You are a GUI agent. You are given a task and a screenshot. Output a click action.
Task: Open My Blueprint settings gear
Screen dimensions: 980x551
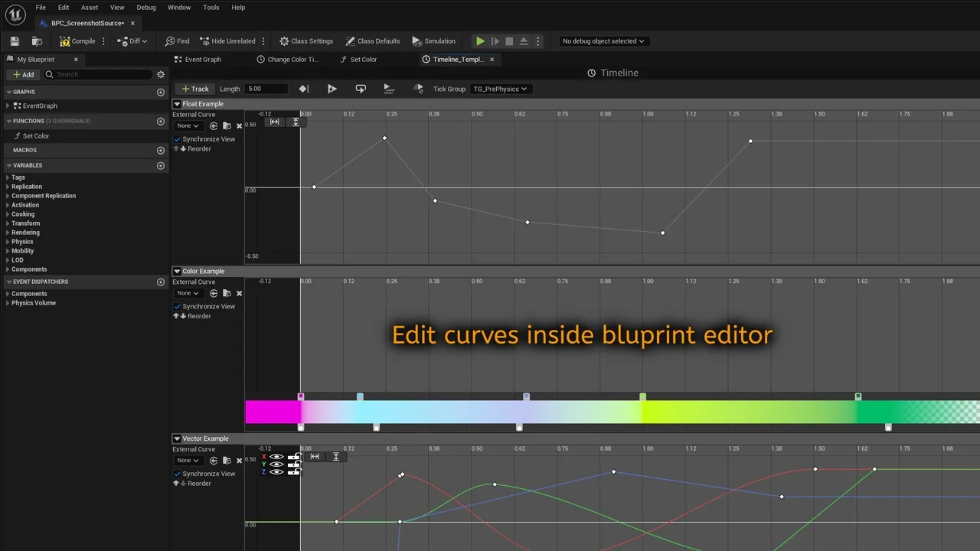(x=161, y=74)
